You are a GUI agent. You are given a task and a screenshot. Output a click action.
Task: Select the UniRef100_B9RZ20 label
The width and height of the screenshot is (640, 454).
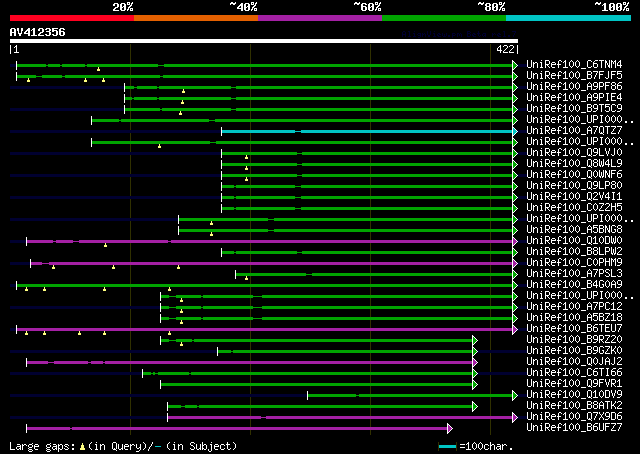click(x=574, y=340)
